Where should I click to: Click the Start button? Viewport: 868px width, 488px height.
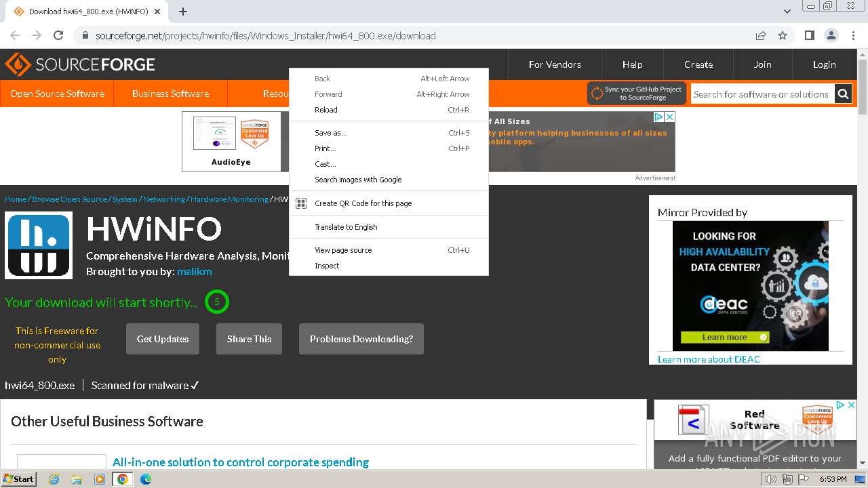click(19, 479)
